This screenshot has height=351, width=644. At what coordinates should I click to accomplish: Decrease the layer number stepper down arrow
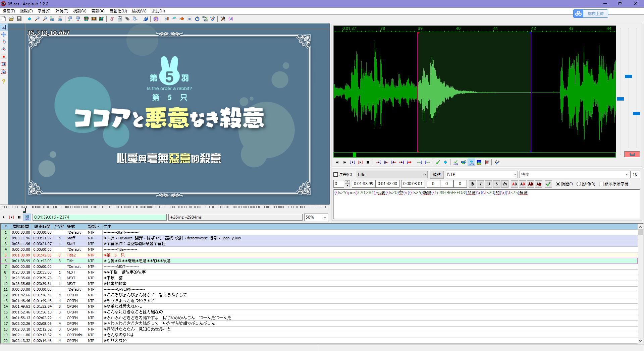347,185
